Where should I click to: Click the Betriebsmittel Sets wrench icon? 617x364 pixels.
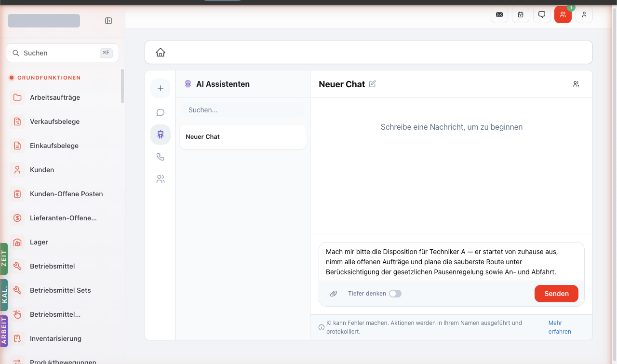point(17,290)
